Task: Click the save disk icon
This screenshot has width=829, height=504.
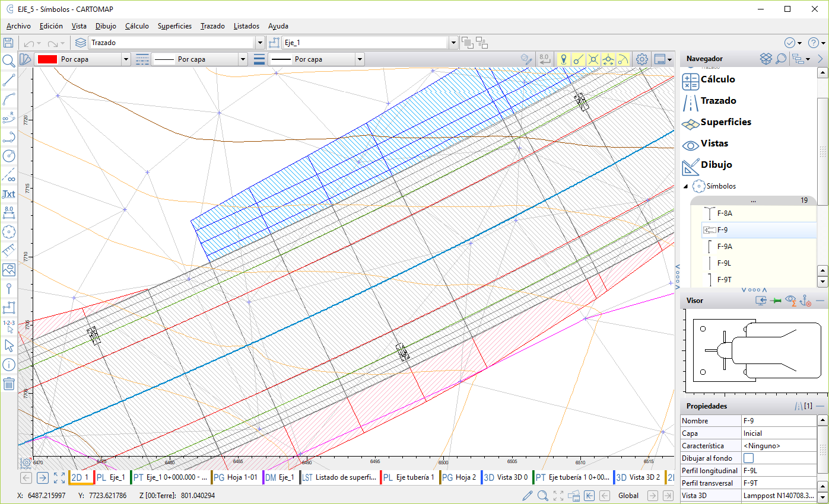Action: [8, 43]
